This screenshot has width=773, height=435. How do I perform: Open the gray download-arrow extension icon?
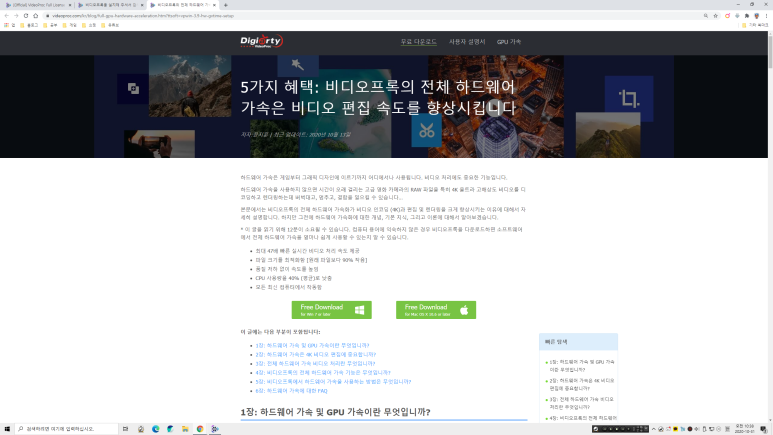click(x=737, y=16)
